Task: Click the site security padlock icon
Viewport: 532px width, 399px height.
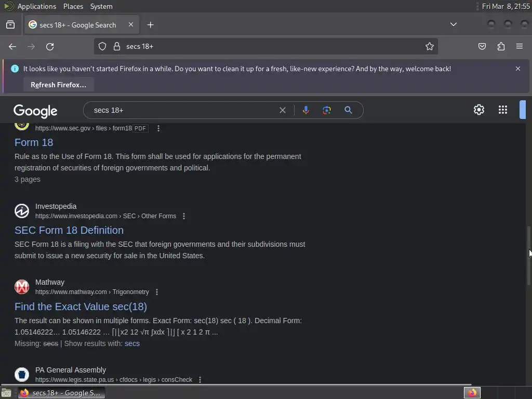Action: tap(117, 46)
